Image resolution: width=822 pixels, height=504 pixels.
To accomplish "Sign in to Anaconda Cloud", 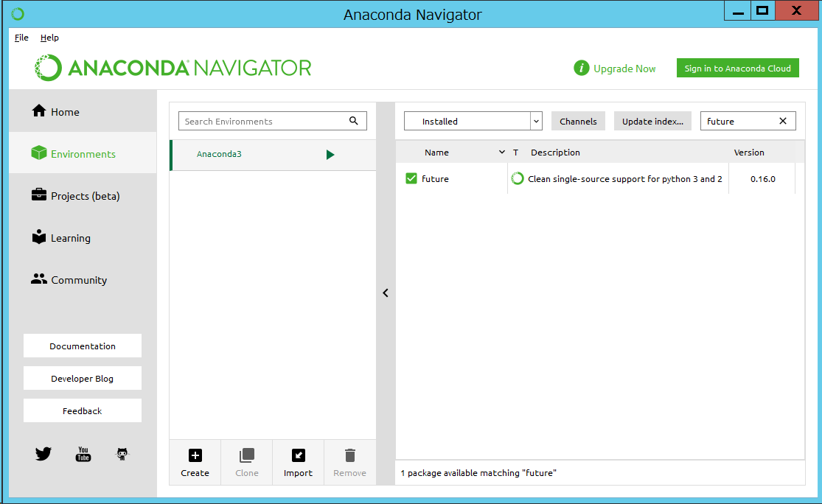I will pyautogui.click(x=737, y=67).
